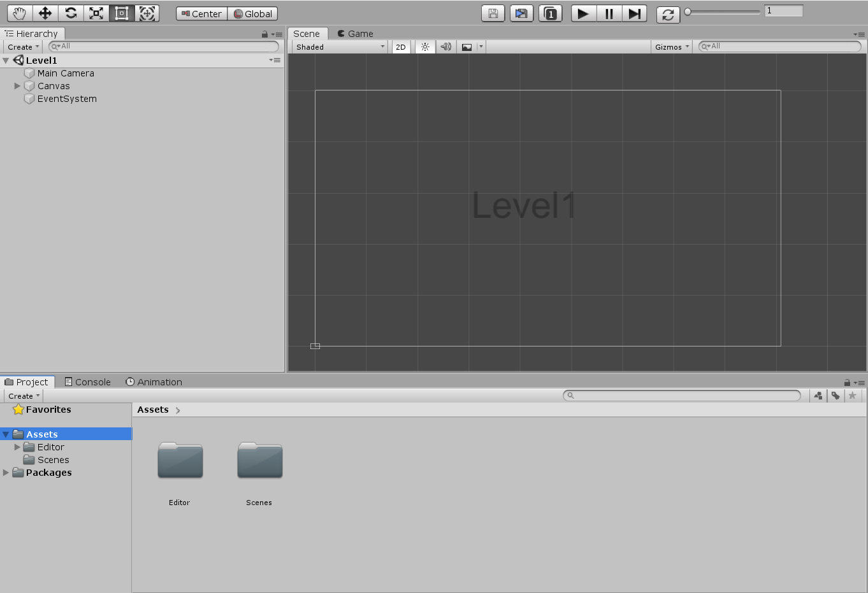The height and width of the screenshot is (593, 868).
Task: Select the Favorites star item
Action: [42, 410]
